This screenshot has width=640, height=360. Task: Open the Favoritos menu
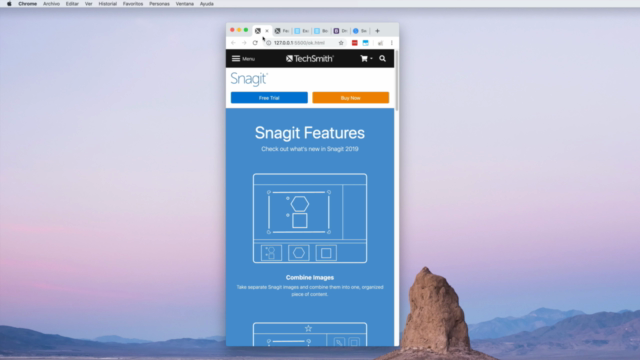pos(133,4)
